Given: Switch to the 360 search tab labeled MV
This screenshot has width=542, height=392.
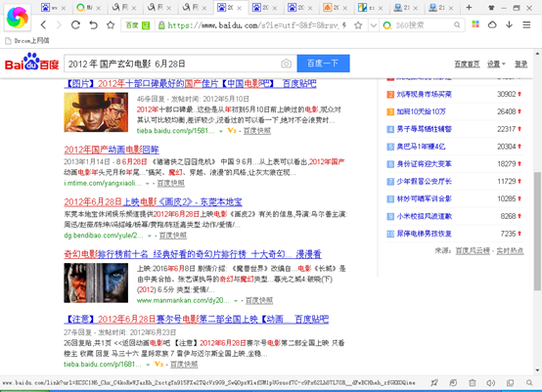Looking at the screenshot, I should 88,7.
